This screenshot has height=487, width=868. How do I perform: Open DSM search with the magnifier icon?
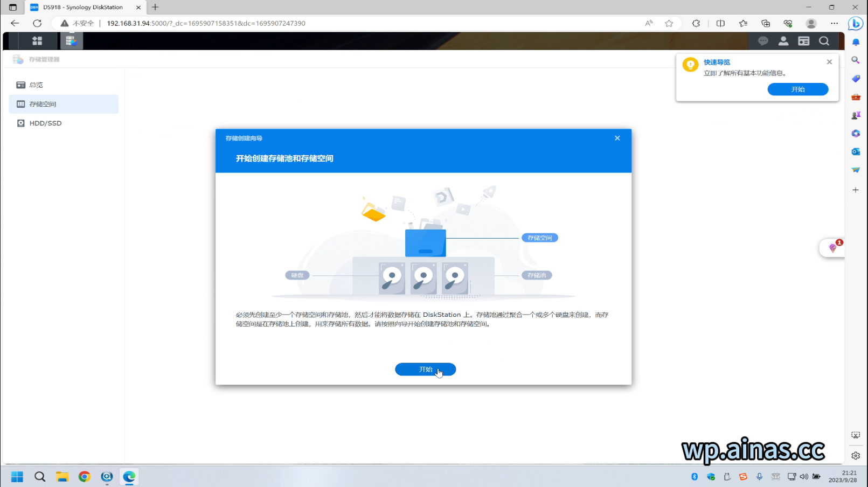[x=824, y=40]
